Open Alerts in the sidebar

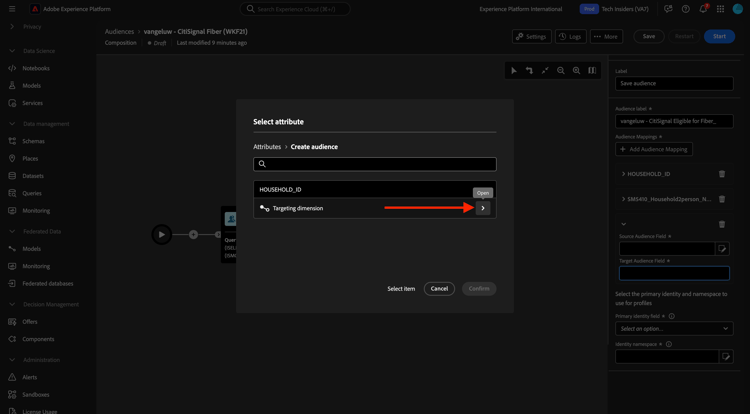[x=30, y=377]
